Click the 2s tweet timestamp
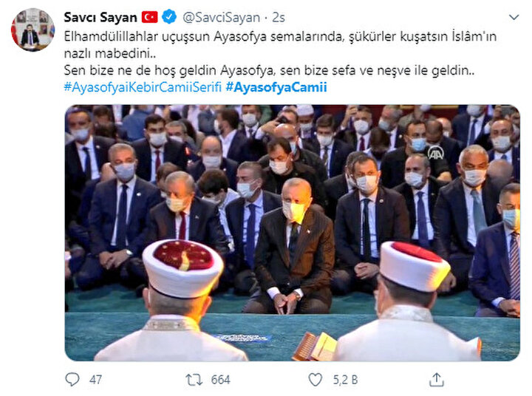532x396 pixels. (279, 18)
